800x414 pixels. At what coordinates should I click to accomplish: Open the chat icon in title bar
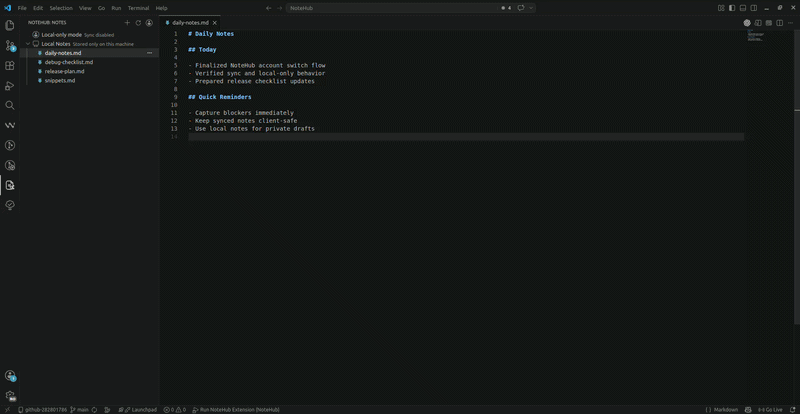click(x=521, y=8)
